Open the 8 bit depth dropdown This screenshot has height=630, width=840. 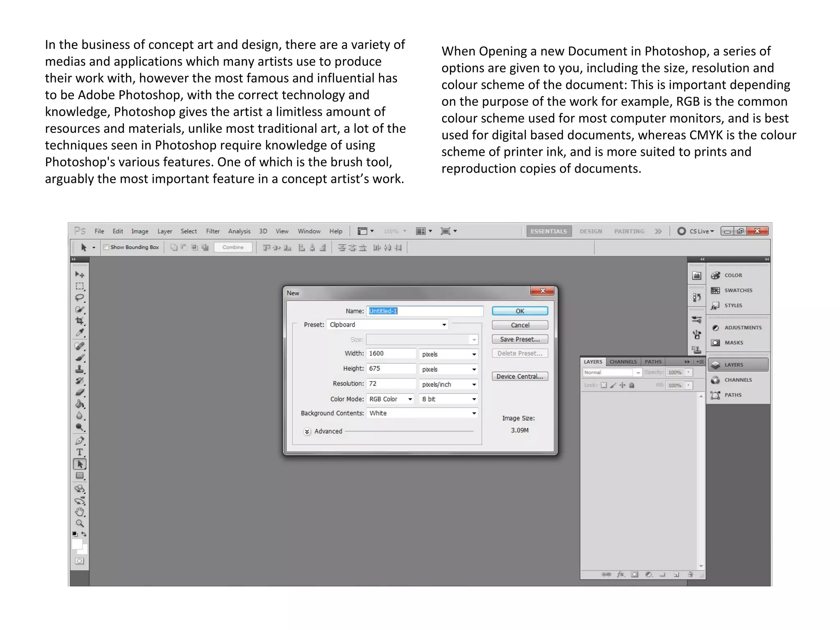coord(449,399)
